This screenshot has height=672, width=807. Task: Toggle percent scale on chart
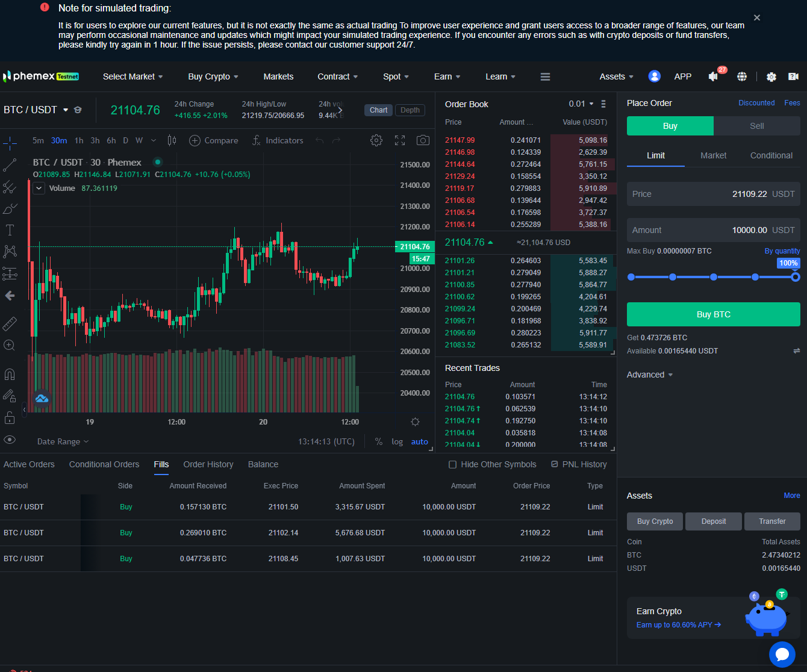379,441
